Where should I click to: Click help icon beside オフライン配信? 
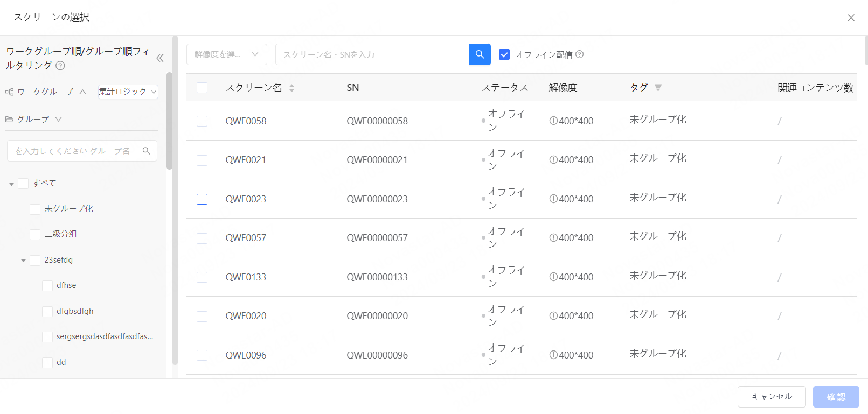click(580, 54)
